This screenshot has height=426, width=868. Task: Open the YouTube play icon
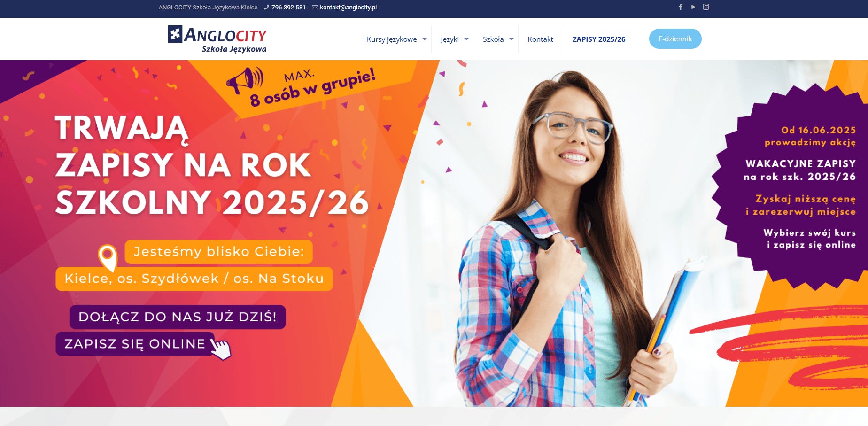(693, 7)
